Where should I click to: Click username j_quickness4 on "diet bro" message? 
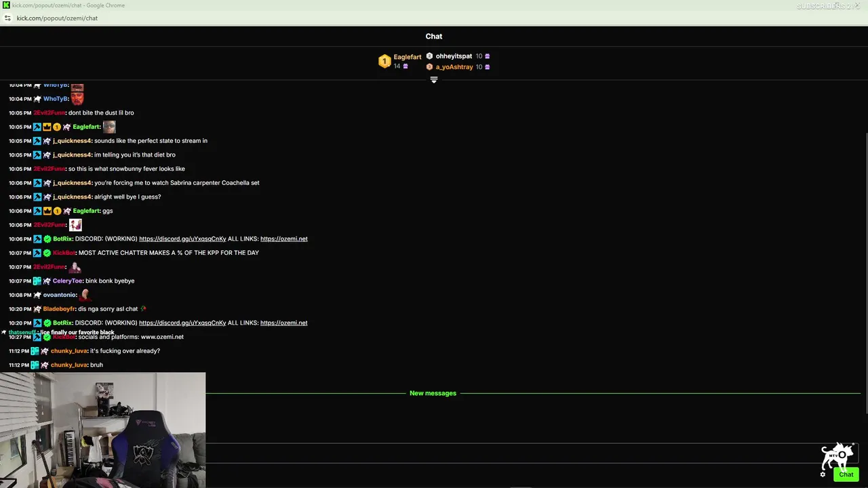(x=72, y=155)
